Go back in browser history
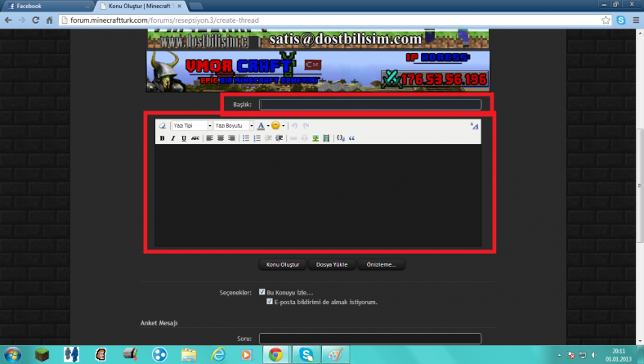The height and width of the screenshot is (364, 644). [x=8, y=20]
